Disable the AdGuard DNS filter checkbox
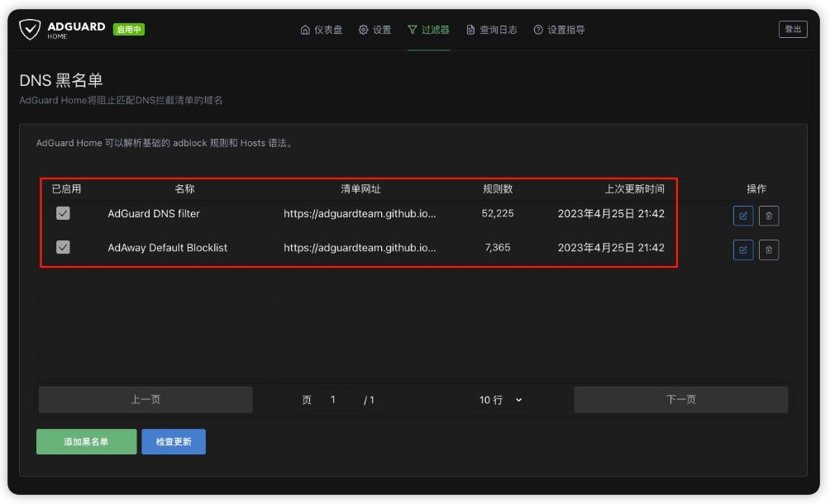The image size is (830, 504). point(63,213)
